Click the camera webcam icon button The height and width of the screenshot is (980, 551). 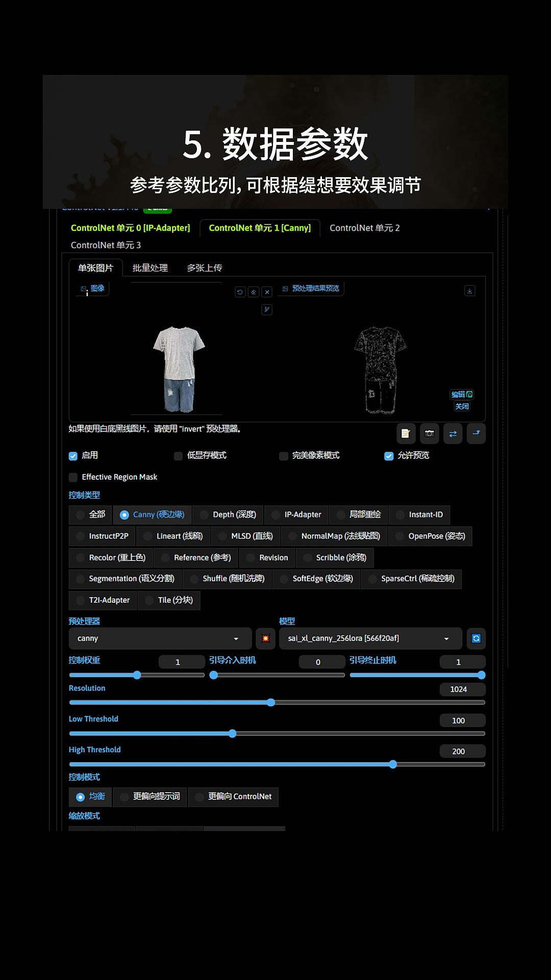tap(429, 433)
